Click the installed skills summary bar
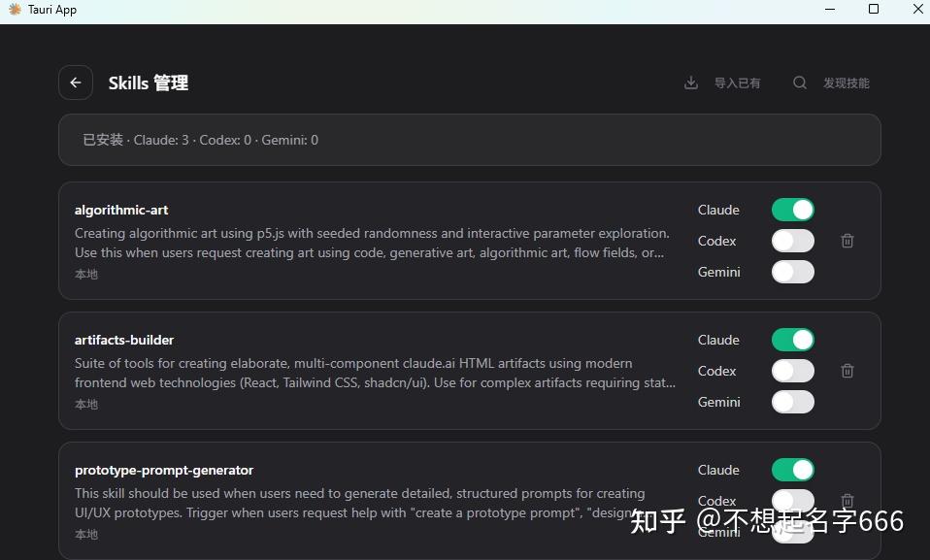The image size is (930, 560). coord(470,140)
